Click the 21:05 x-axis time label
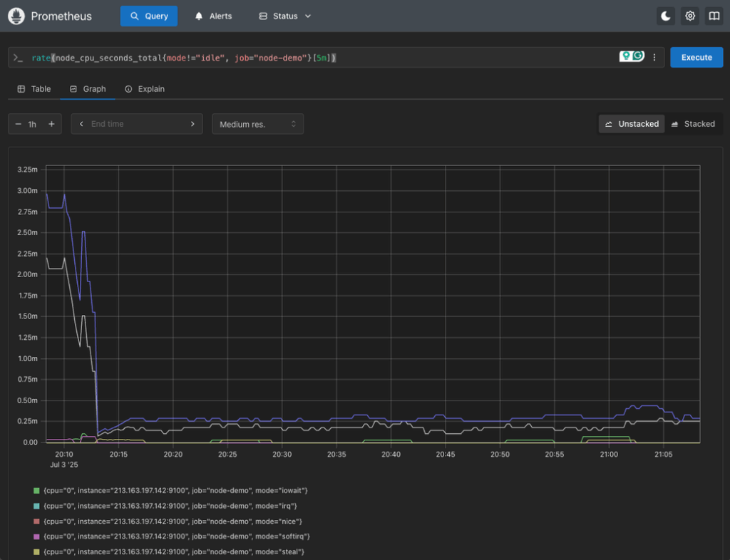The height and width of the screenshot is (560, 730). point(663,455)
